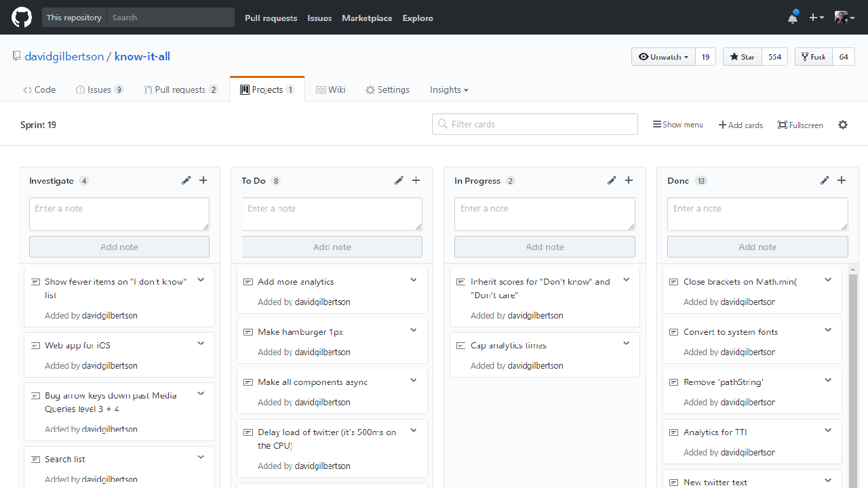Open the plus create-new menu in header
This screenshot has width=868, height=488.
click(816, 18)
